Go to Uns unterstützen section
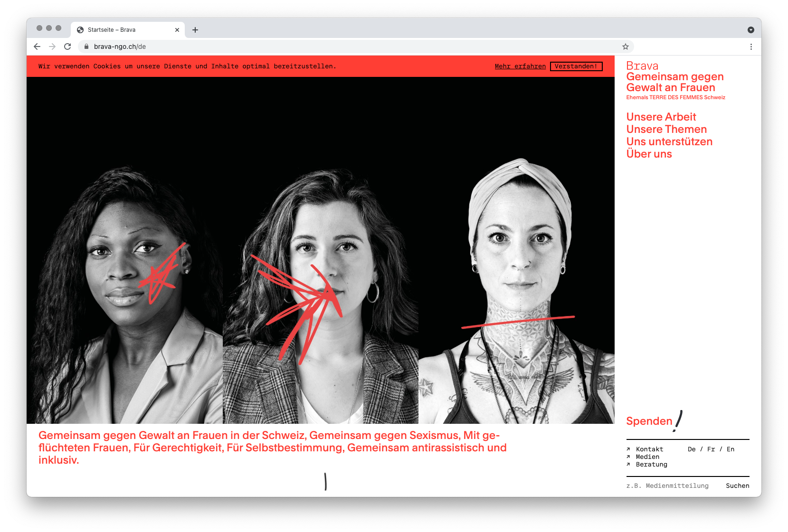Screen dimensions: 788x532 point(669,141)
